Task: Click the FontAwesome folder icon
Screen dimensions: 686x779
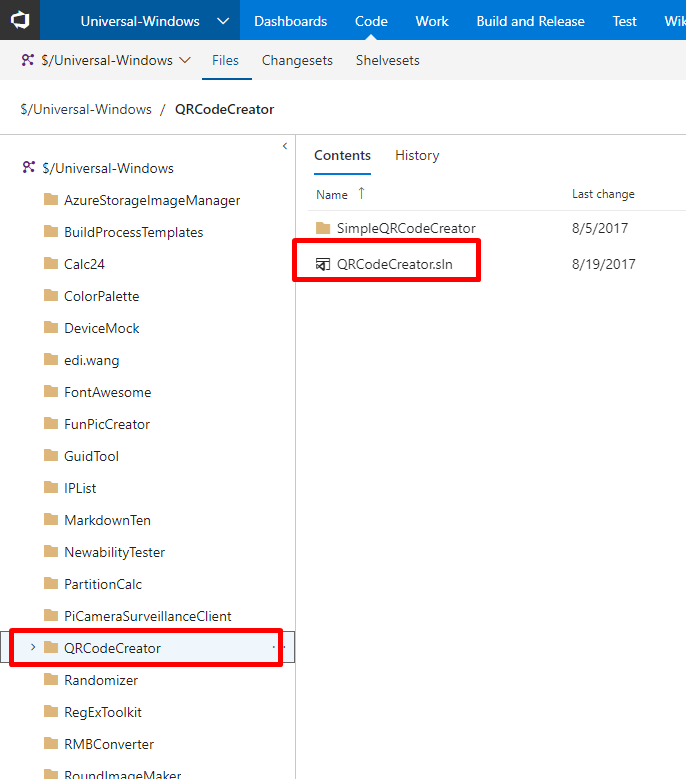Action: coord(51,391)
